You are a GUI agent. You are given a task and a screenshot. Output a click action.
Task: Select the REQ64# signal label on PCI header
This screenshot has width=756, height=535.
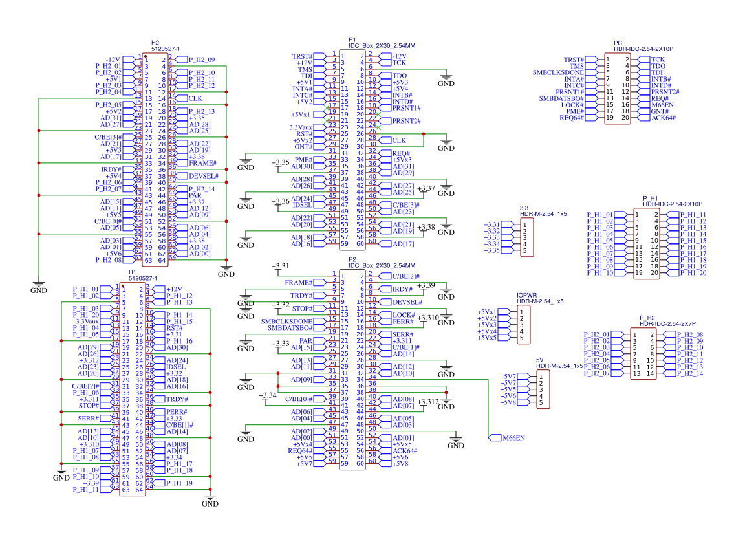[x=573, y=119]
